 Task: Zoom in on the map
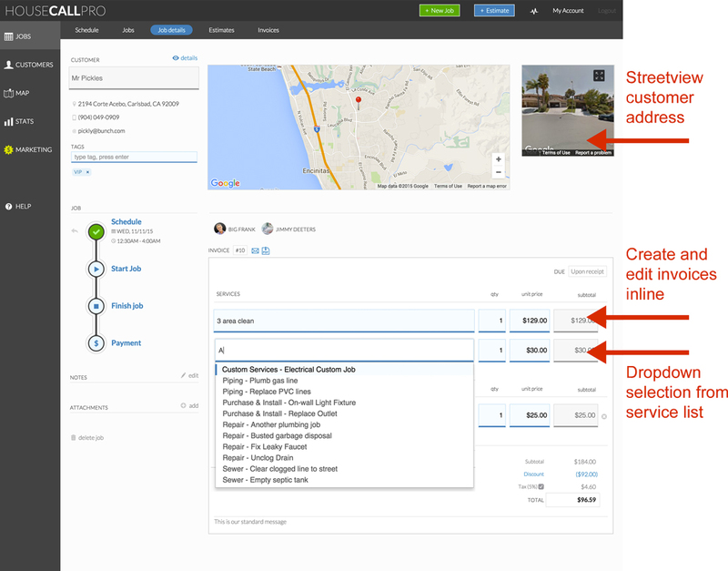[498, 158]
